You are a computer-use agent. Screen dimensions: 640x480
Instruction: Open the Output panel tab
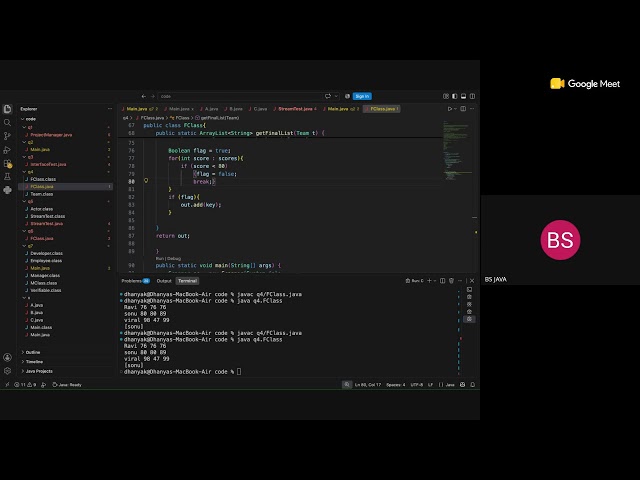coord(164,281)
